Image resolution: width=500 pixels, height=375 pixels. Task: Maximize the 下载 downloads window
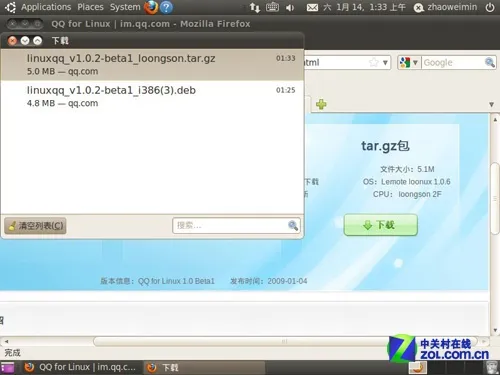[38, 41]
